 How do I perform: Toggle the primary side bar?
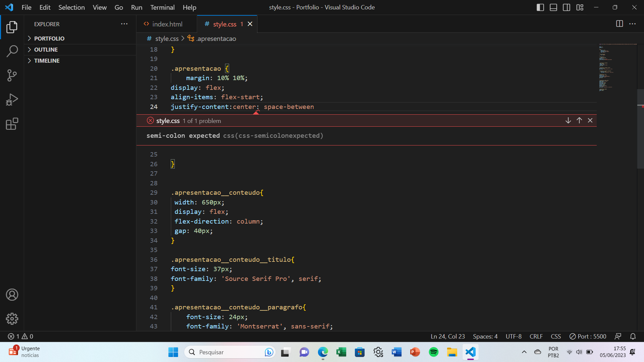[540, 7]
